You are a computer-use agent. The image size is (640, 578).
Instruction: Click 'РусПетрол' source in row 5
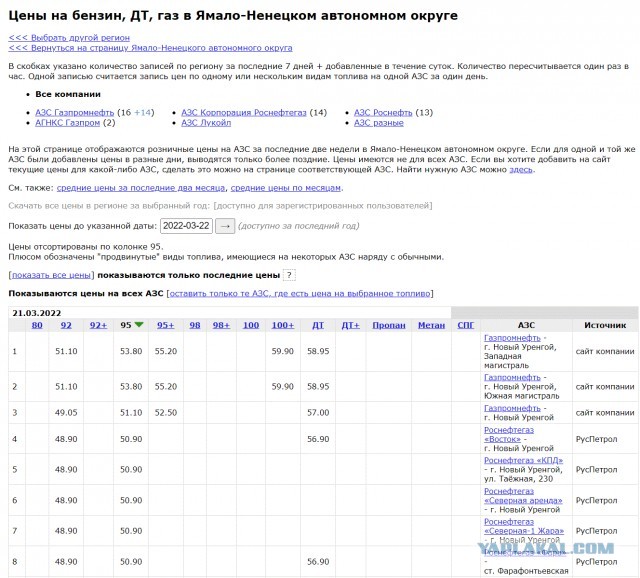596,469
